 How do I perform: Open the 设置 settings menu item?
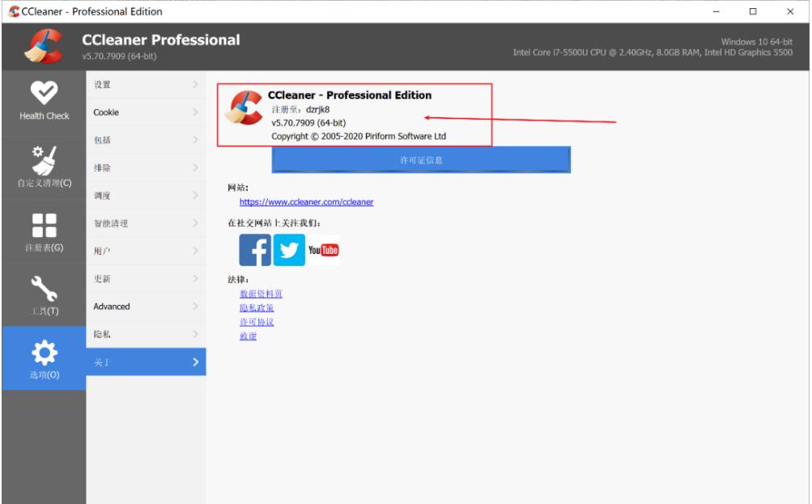tap(146, 84)
